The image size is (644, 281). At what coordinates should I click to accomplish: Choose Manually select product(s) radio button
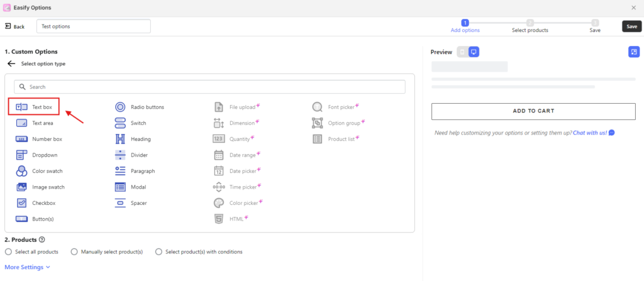74,252
